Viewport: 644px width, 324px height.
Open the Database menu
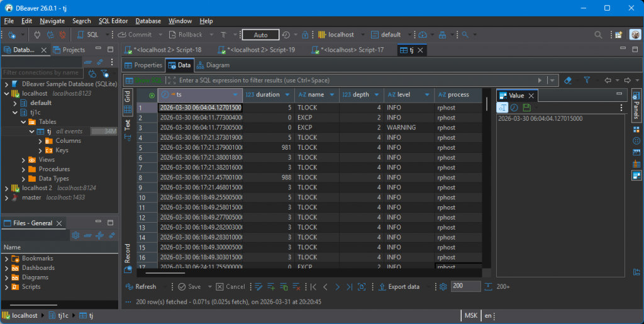tap(148, 21)
